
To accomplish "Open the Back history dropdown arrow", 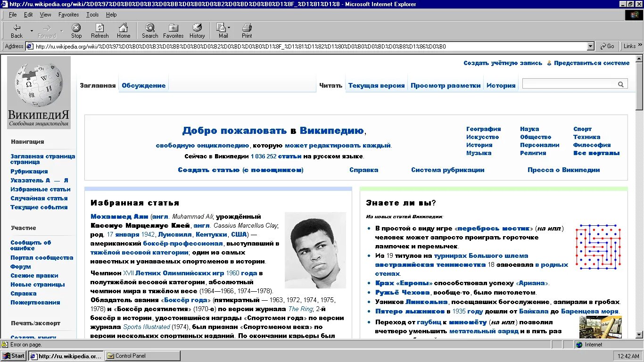I will (x=32, y=31).
